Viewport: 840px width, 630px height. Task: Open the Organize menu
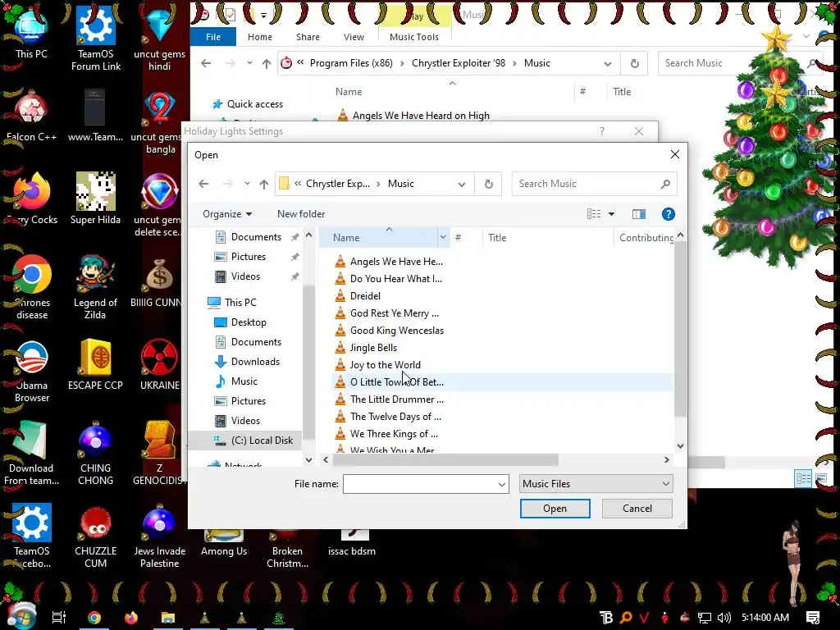click(x=227, y=214)
